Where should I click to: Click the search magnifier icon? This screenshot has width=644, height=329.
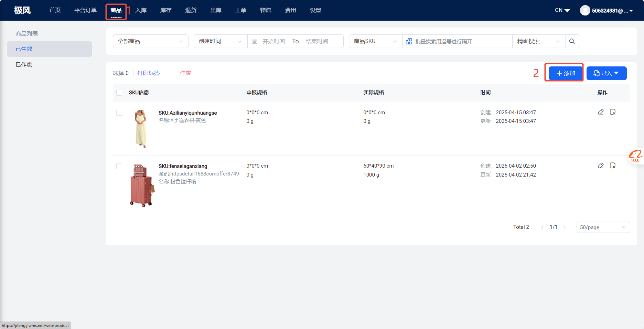pyautogui.click(x=572, y=41)
